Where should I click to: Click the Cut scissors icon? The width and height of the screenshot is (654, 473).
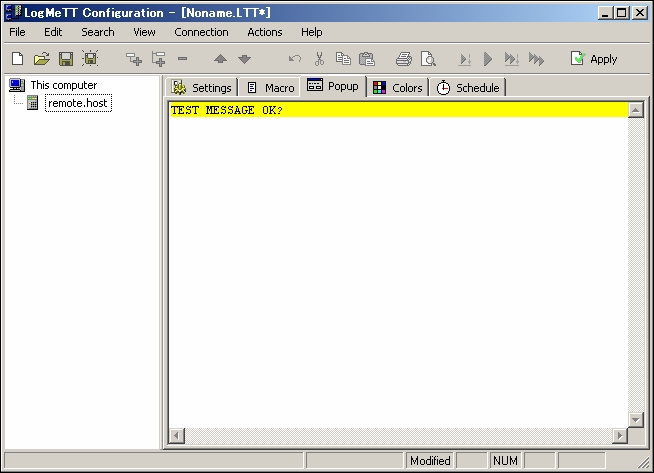(319, 59)
